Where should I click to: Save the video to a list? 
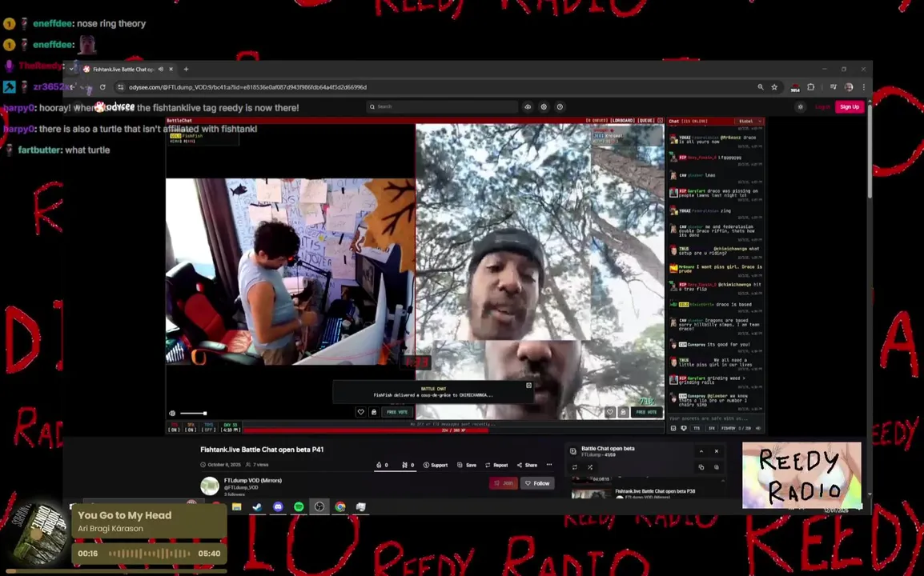[x=467, y=465]
